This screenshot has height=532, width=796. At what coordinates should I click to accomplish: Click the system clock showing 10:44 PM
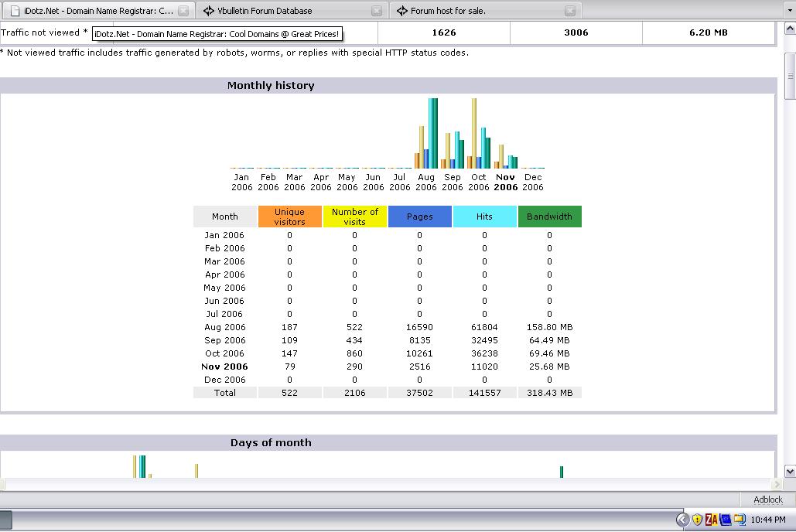tap(770, 520)
